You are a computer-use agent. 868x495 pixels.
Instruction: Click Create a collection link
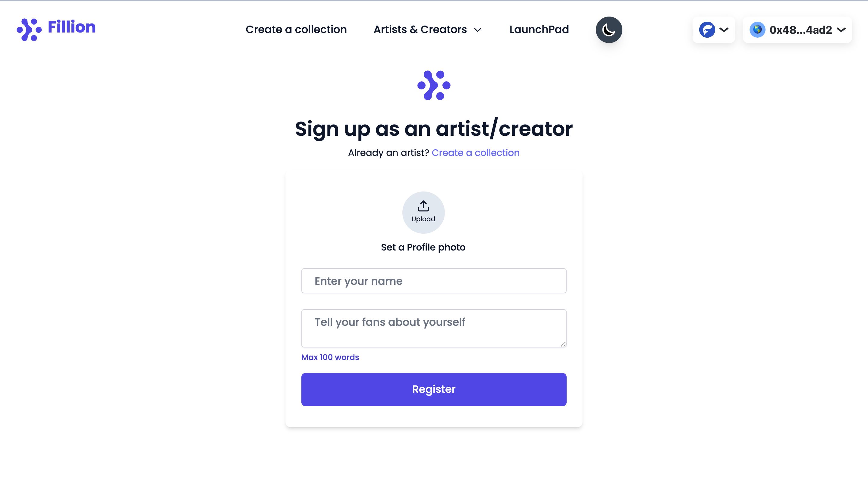[x=475, y=152]
